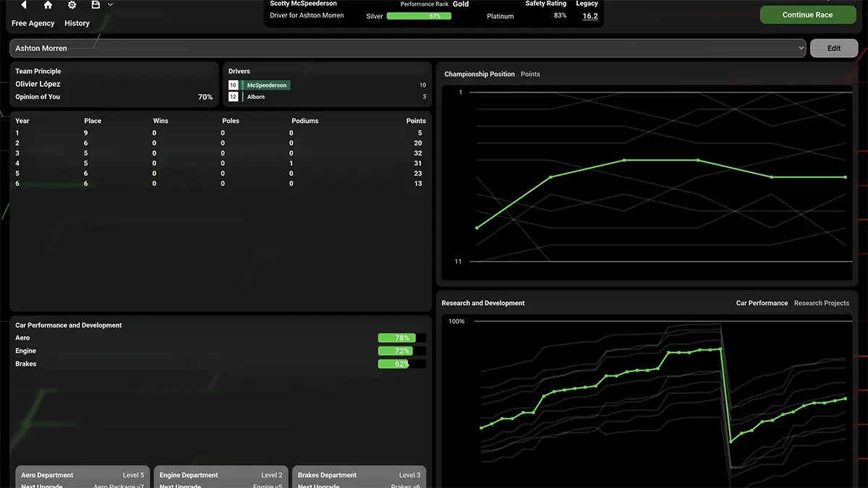868x488 pixels.
Task: Select driver McSpeederson in Drivers list
Action: (x=267, y=85)
